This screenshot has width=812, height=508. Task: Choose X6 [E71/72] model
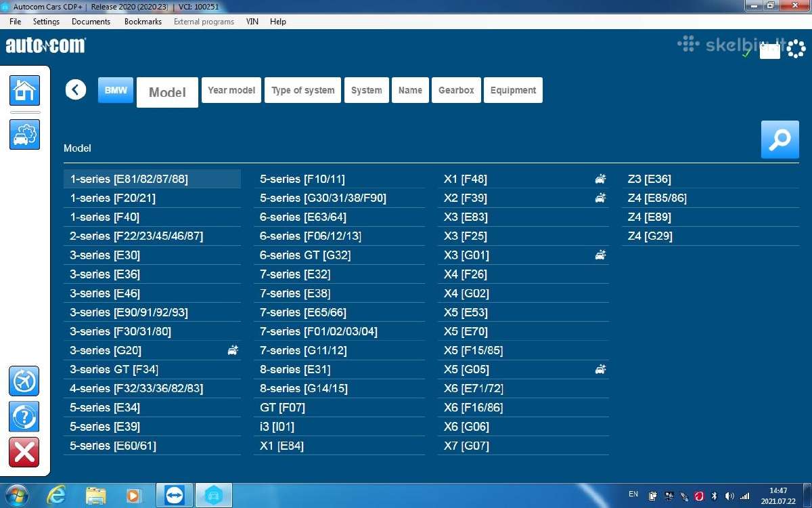click(523, 388)
